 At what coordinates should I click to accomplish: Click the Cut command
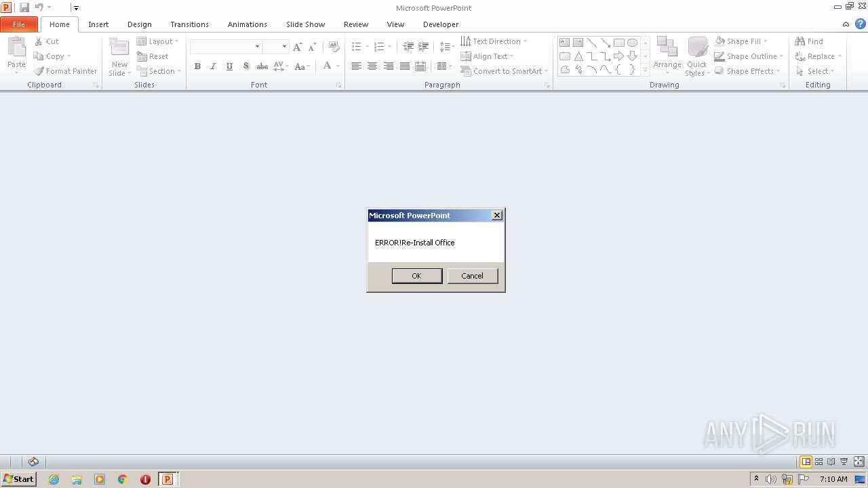click(x=47, y=41)
